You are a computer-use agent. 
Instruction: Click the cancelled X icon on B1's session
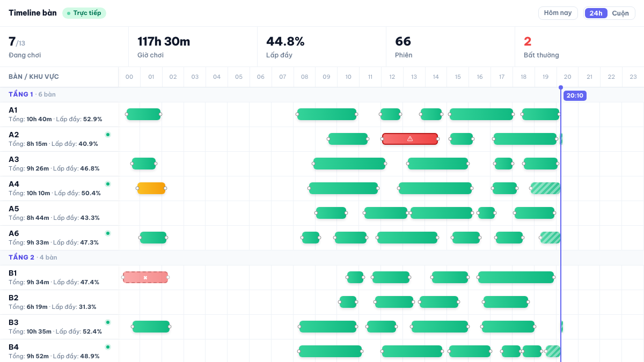[x=145, y=277]
